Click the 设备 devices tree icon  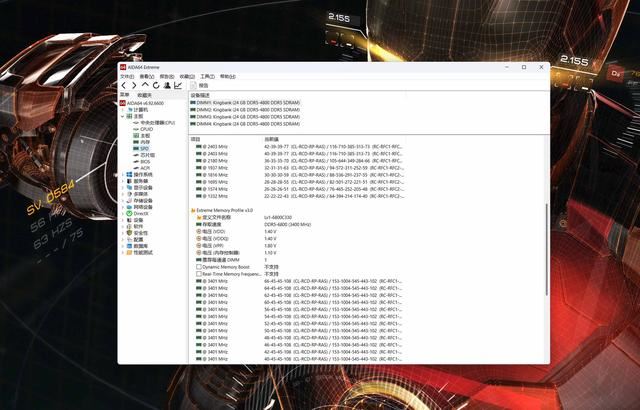[129, 220]
